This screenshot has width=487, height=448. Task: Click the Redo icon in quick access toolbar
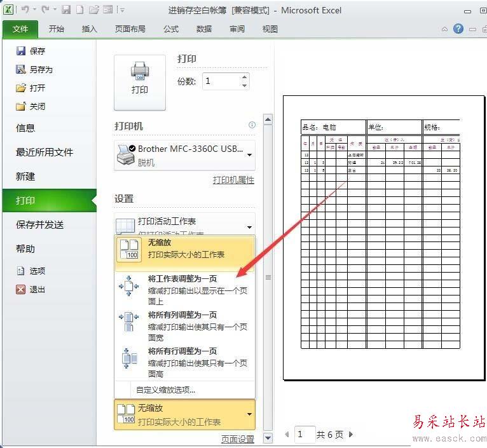point(45,10)
